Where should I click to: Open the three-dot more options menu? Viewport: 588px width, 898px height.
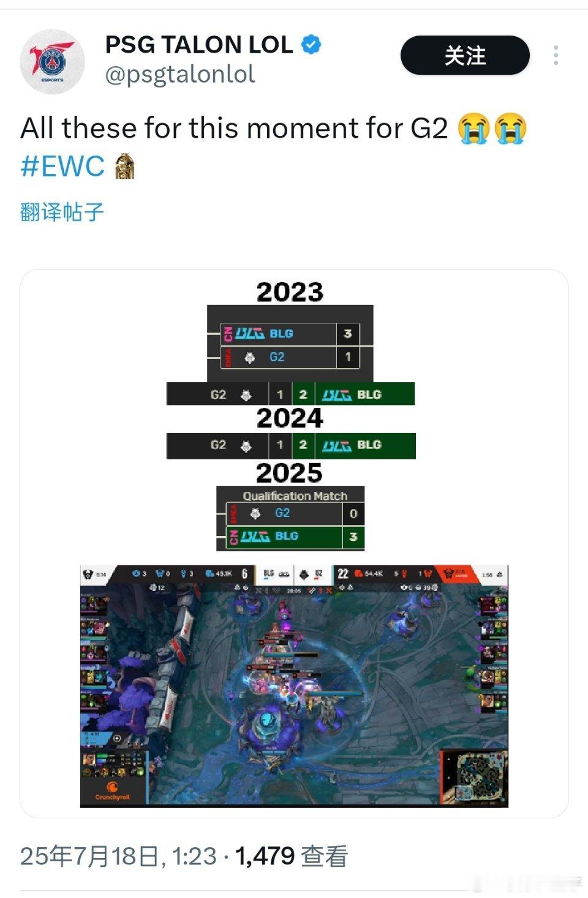[x=556, y=55]
